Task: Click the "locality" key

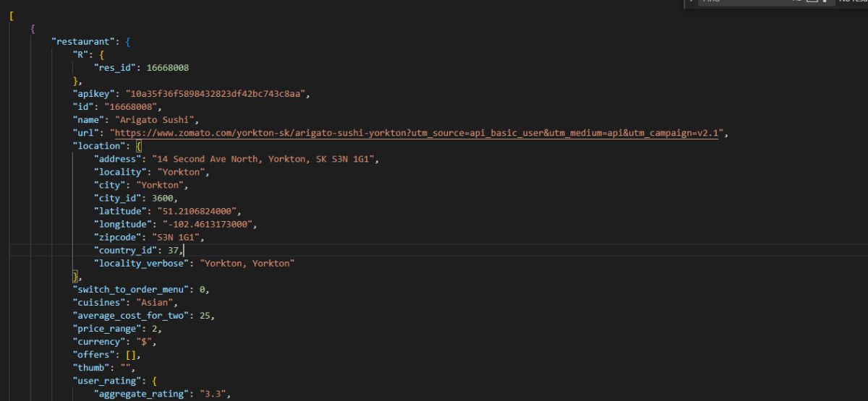Action: point(120,172)
